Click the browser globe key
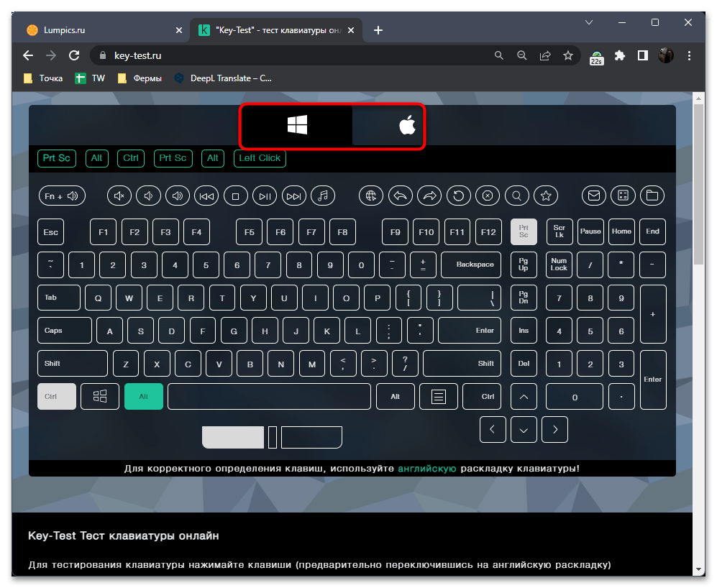 click(x=371, y=196)
